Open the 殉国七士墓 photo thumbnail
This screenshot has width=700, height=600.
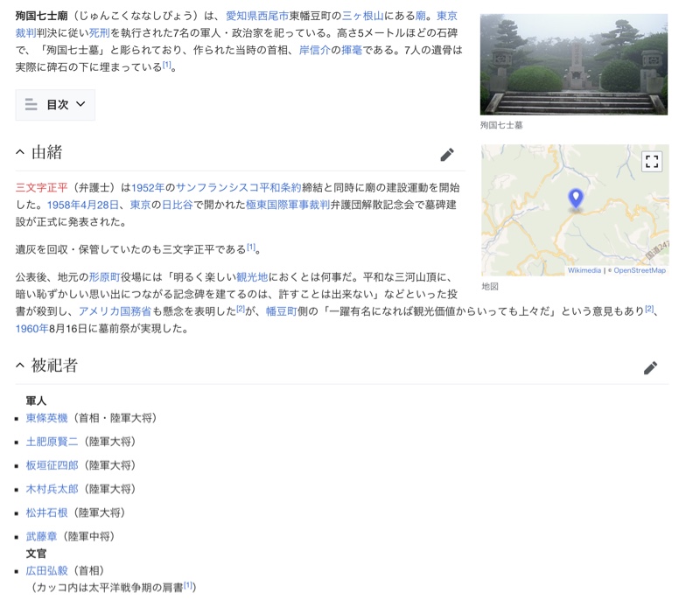tap(574, 64)
